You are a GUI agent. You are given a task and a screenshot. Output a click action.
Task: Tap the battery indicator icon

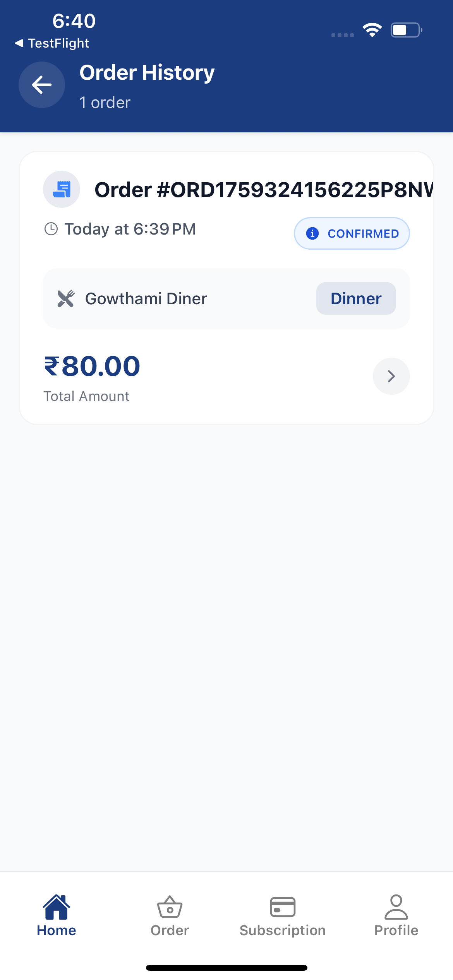click(407, 30)
